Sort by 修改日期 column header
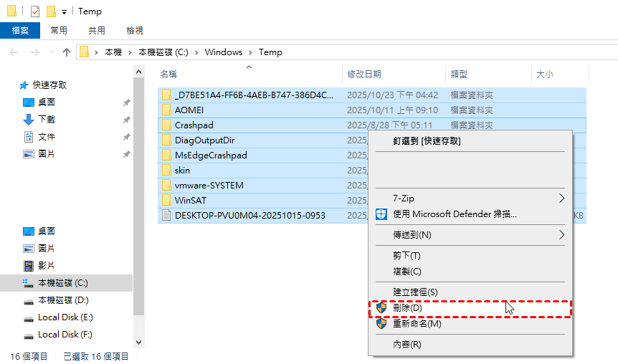 click(364, 74)
